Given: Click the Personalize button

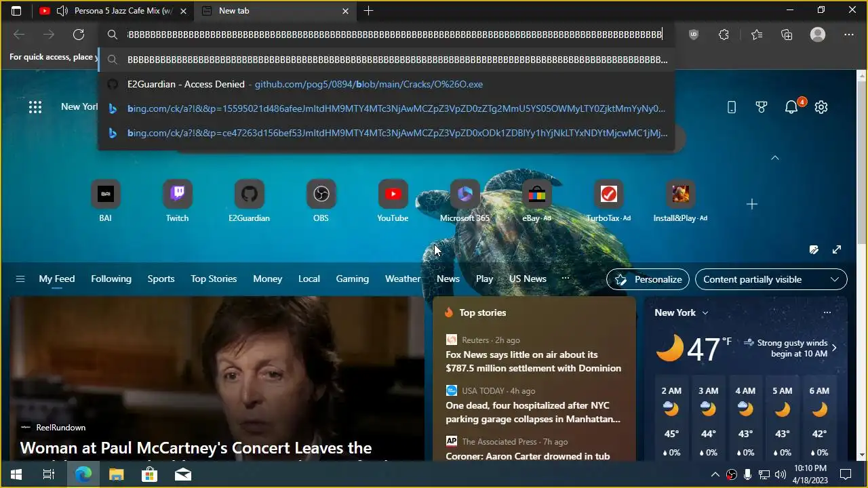Looking at the screenshot, I should 648,279.
